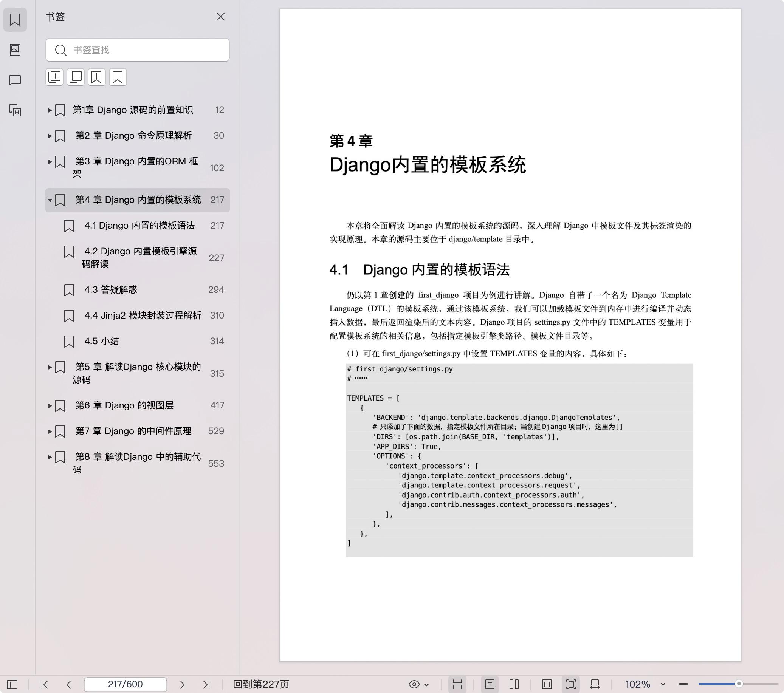
Task: Open bookmark 4.2 Django 内置模板引擎源码解读
Action: click(139, 257)
